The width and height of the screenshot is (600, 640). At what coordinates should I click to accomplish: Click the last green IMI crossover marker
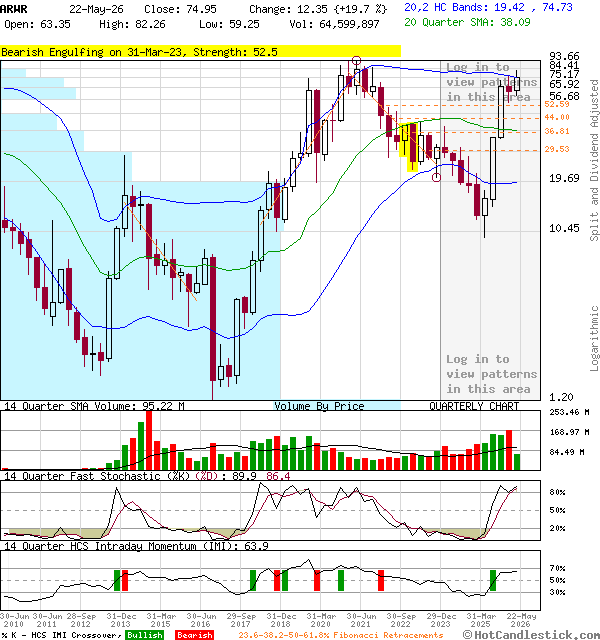[x=493, y=580]
